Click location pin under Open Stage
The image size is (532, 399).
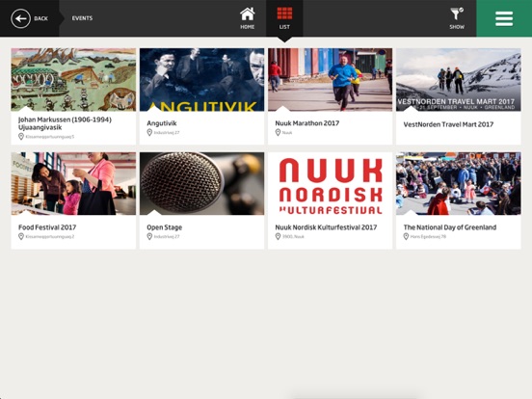[x=149, y=236]
